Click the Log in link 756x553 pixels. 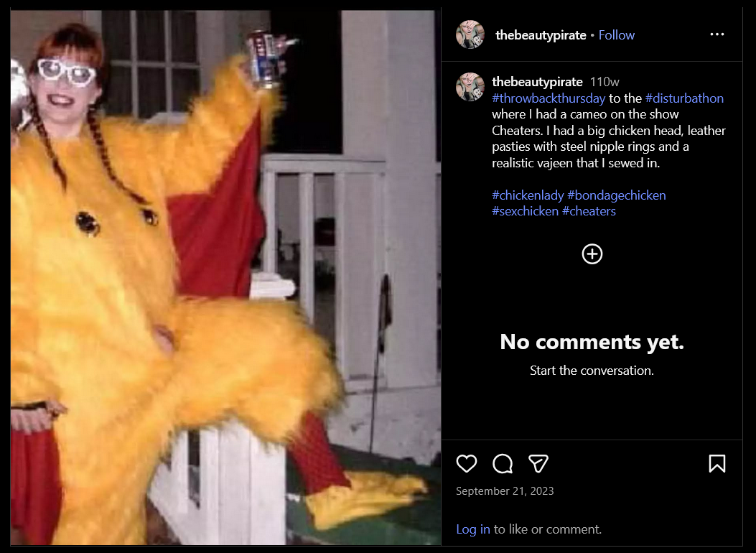pyautogui.click(x=473, y=529)
